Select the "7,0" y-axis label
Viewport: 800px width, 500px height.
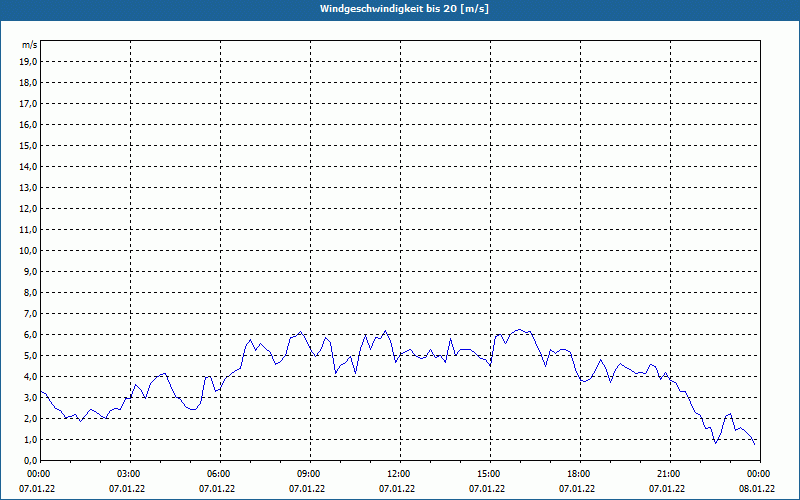[x=30, y=313]
